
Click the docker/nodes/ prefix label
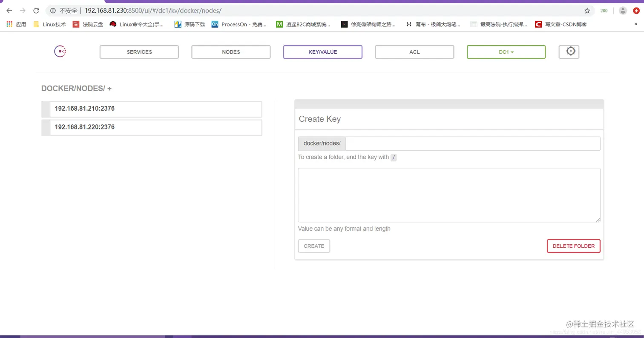tap(322, 143)
